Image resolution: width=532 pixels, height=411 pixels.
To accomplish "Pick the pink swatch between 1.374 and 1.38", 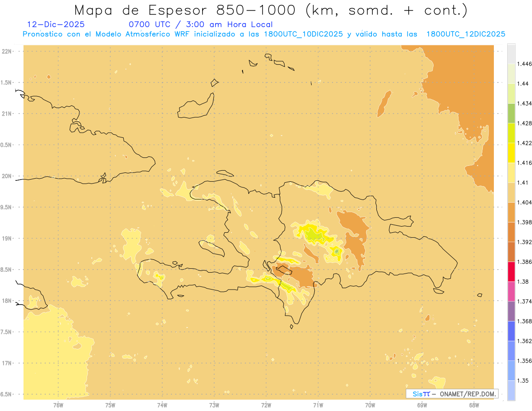I will click(511, 291).
